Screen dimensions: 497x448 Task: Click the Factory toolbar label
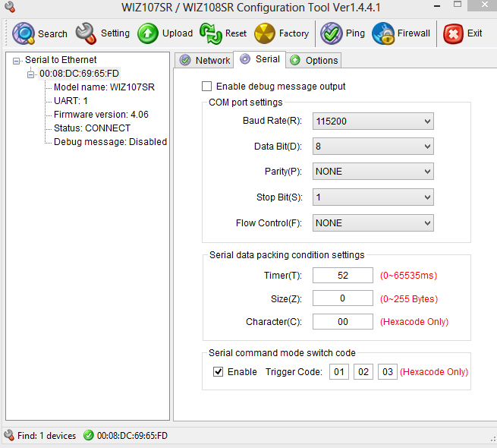[x=294, y=33]
